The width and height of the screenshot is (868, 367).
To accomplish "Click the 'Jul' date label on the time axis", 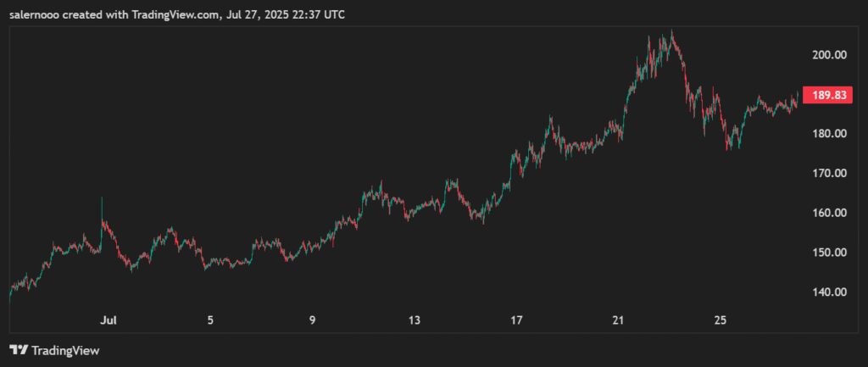I will [x=108, y=320].
